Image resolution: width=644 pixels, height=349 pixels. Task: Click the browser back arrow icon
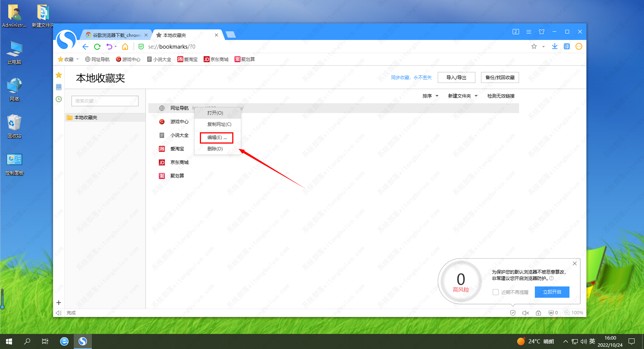(x=85, y=47)
